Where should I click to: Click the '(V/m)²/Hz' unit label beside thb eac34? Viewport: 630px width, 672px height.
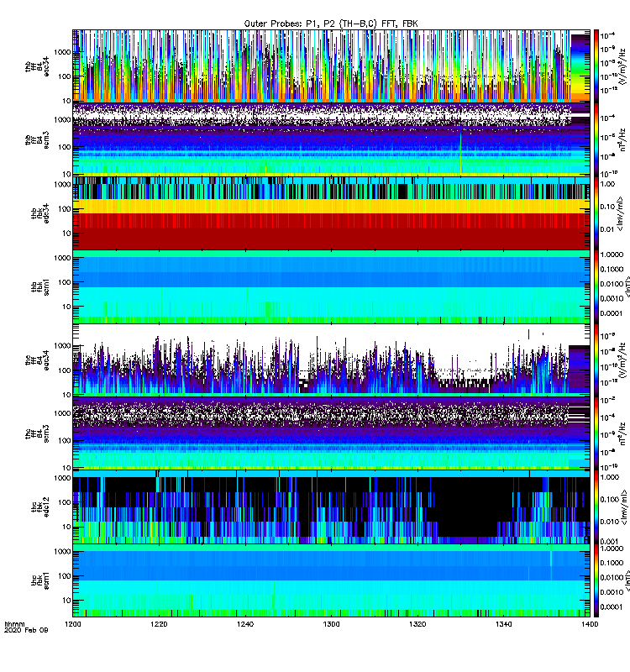click(624, 66)
